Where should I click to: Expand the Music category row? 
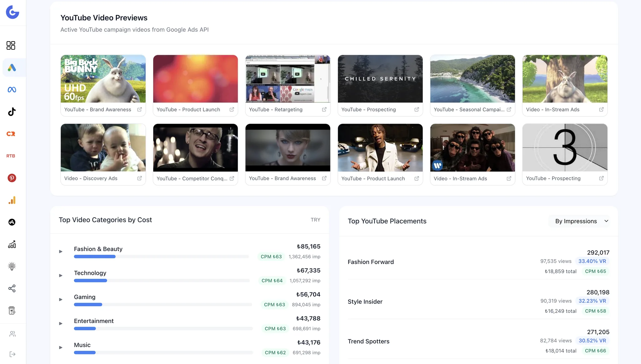(61, 347)
